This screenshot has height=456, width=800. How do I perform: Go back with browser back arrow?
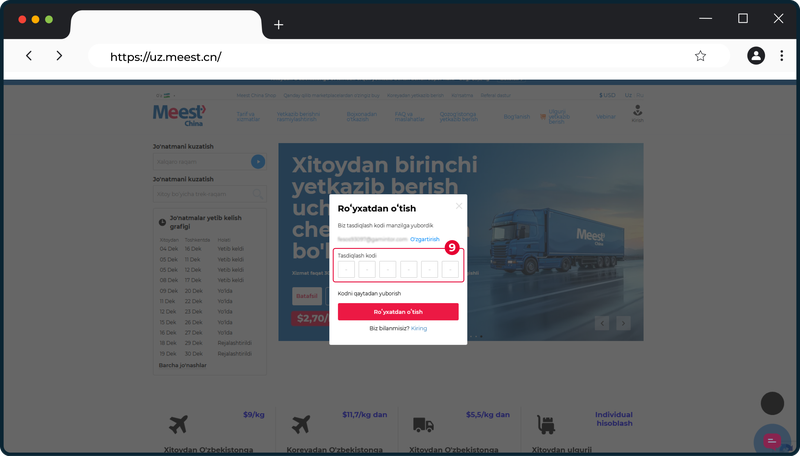tap(29, 56)
